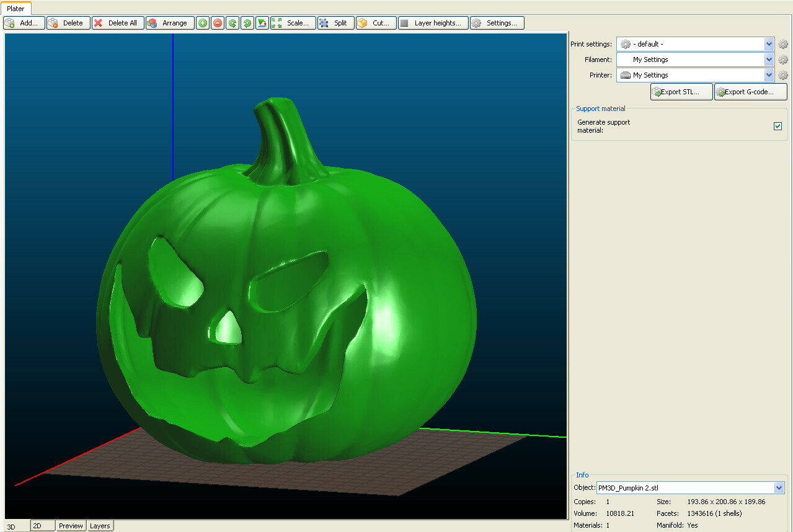
Task: Click the gear icon next to Filament
Action: pos(783,60)
